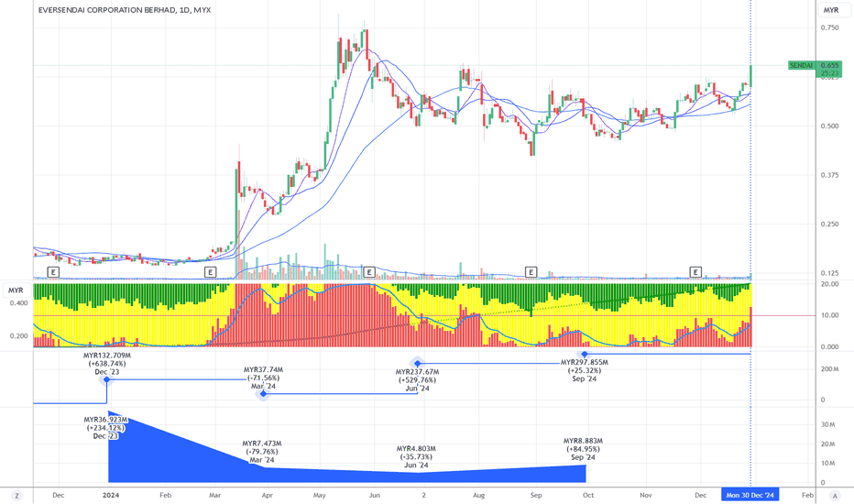Screen dimensions: 854x504
Task: Select the Sep '24 diamond point at MYR297.855M
Action: [x=585, y=354]
